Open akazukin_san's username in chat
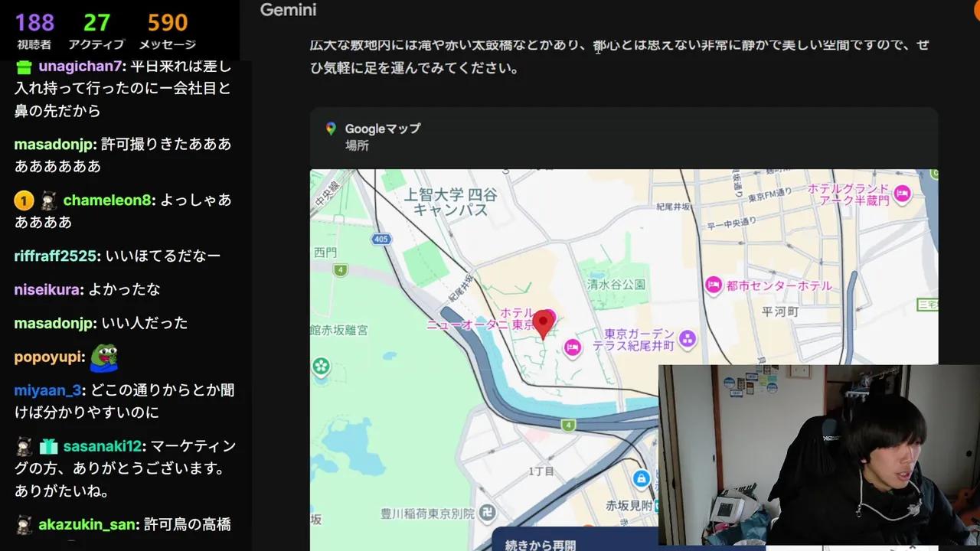Viewport: 980px width, 551px height. pyautogui.click(x=87, y=525)
